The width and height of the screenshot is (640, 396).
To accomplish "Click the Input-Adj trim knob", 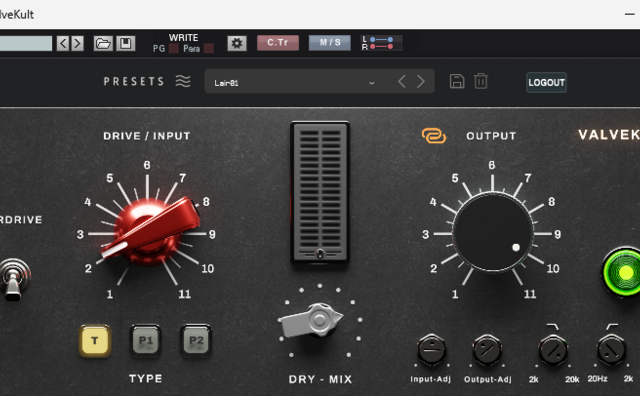I will 431,349.
